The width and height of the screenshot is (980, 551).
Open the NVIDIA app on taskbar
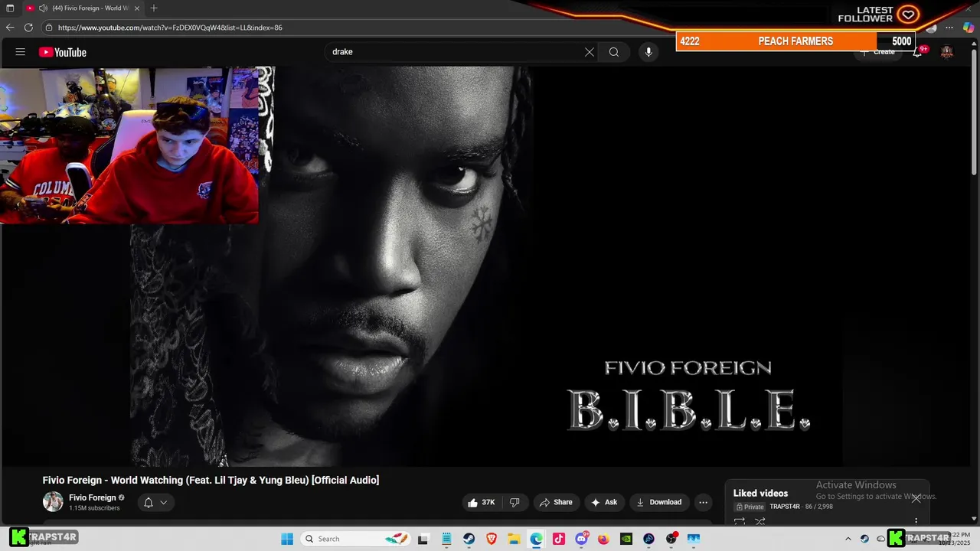626,539
